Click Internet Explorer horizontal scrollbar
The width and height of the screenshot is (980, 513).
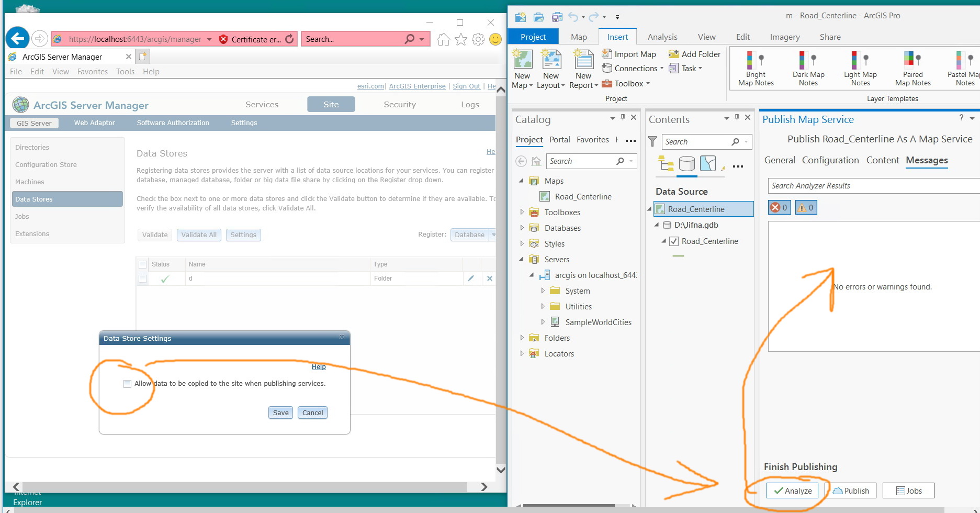(x=245, y=487)
